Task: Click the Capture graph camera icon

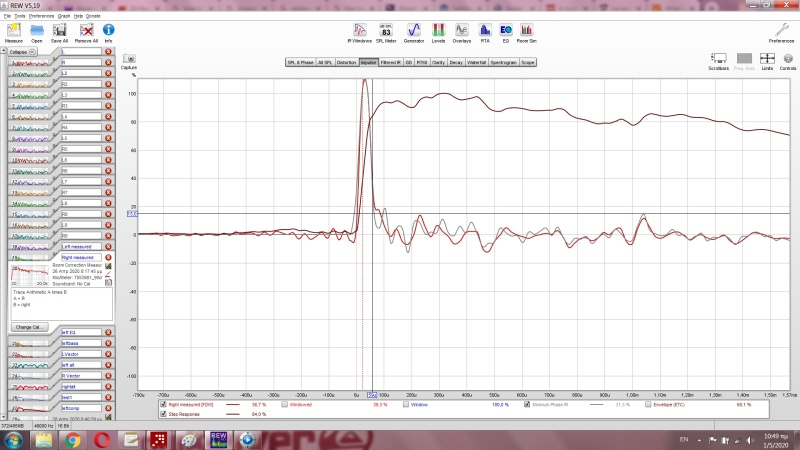Action: 128,59
